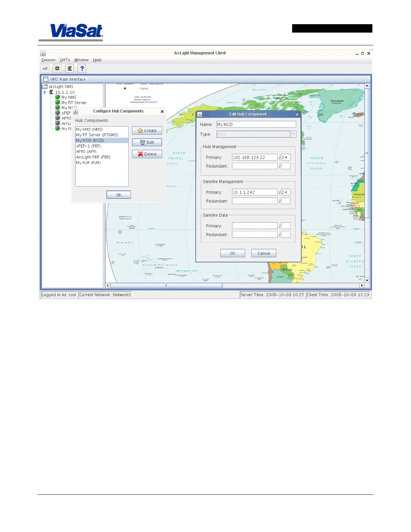Click OK in Edit Hub Component dialog

(x=233, y=253)
